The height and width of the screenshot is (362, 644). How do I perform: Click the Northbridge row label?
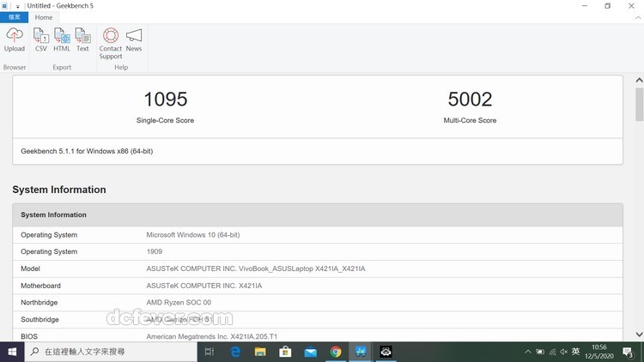[x=39, y=303]
